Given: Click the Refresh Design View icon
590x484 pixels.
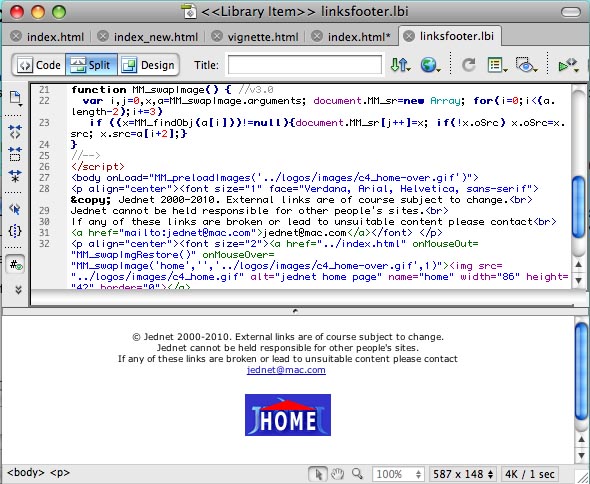Looking at the screenshot, I should (x=468, y=65).
